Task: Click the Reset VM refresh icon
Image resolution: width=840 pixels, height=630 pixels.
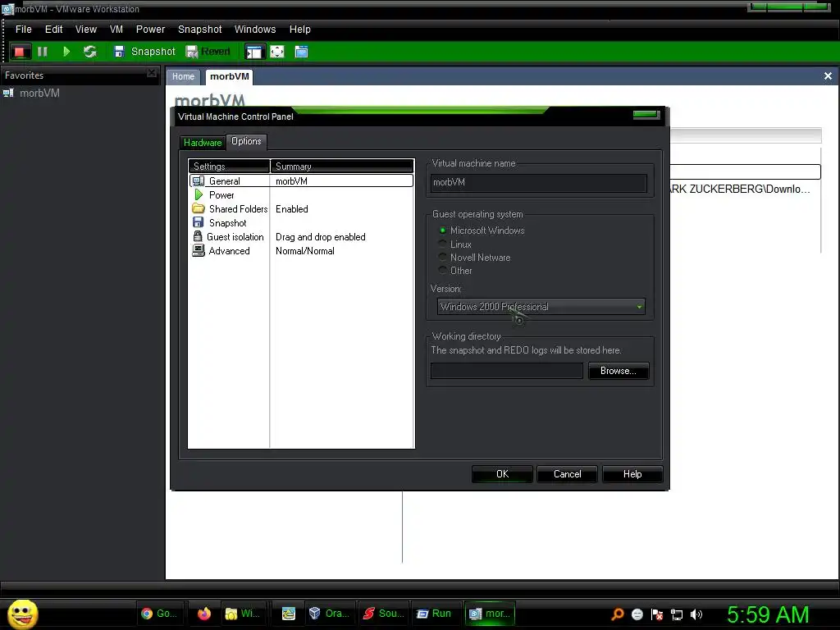Action: tap(90, 52)
